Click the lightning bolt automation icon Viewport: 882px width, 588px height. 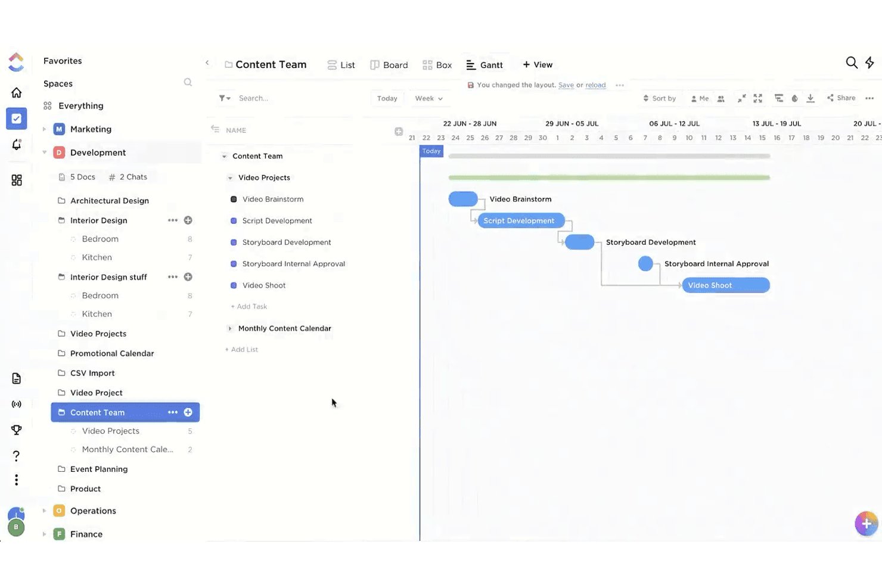870,63
